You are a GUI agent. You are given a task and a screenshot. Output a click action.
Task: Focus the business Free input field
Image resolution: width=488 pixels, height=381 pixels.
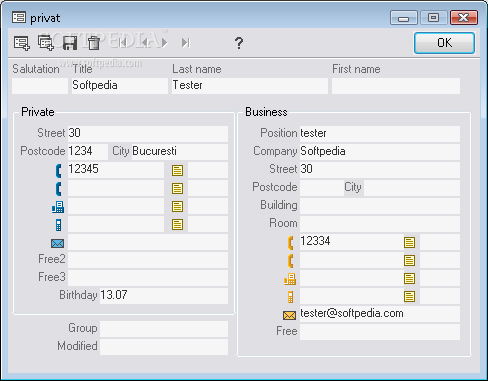[380, 332]
